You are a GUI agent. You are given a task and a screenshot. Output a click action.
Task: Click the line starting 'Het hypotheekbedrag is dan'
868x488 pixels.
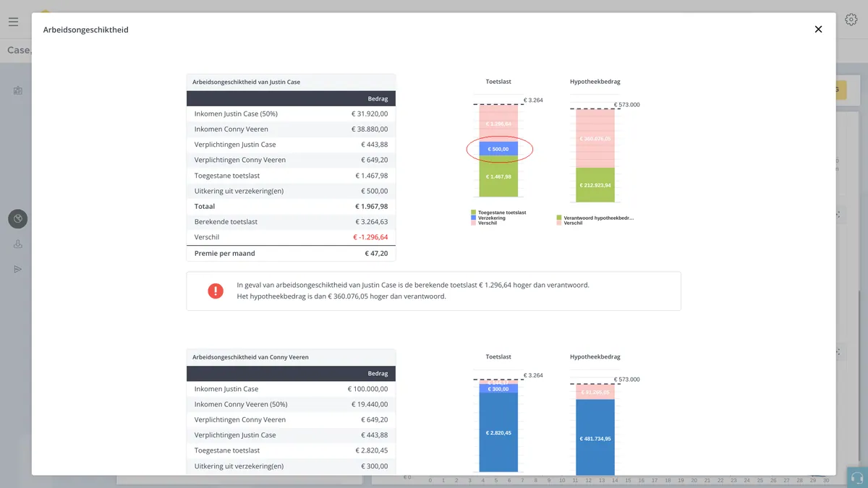[x=341, y=296]
